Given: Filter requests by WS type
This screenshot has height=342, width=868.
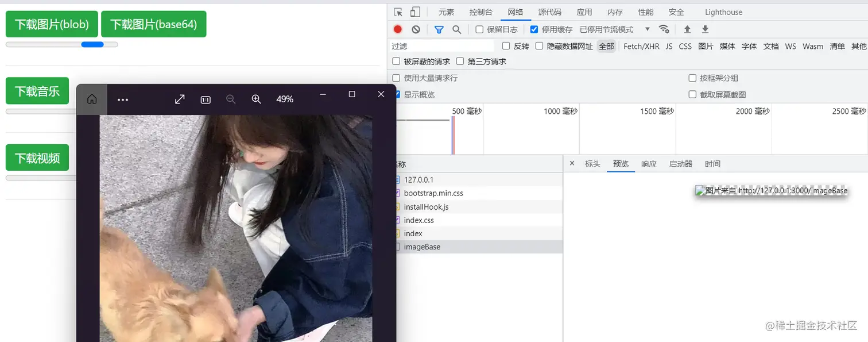Looking at the screenshot, I should [790, 46].
